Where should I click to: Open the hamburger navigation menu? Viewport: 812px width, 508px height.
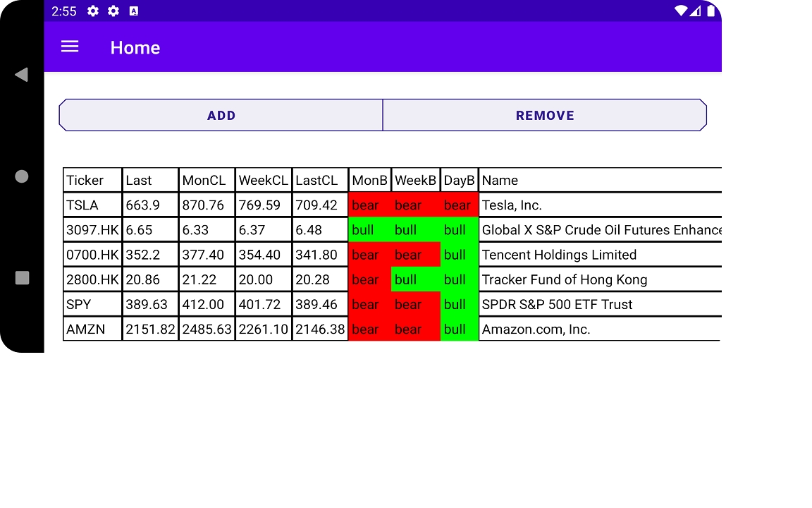(x=70, y=47)
